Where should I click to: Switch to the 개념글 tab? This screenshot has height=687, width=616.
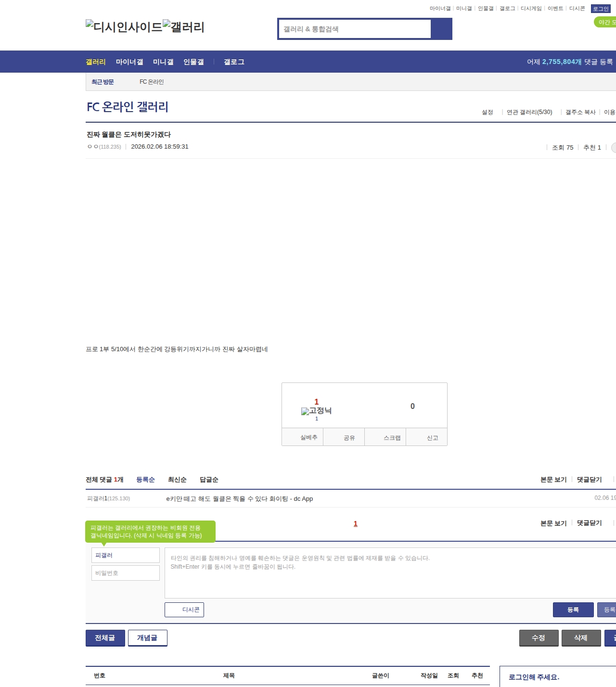147,638
